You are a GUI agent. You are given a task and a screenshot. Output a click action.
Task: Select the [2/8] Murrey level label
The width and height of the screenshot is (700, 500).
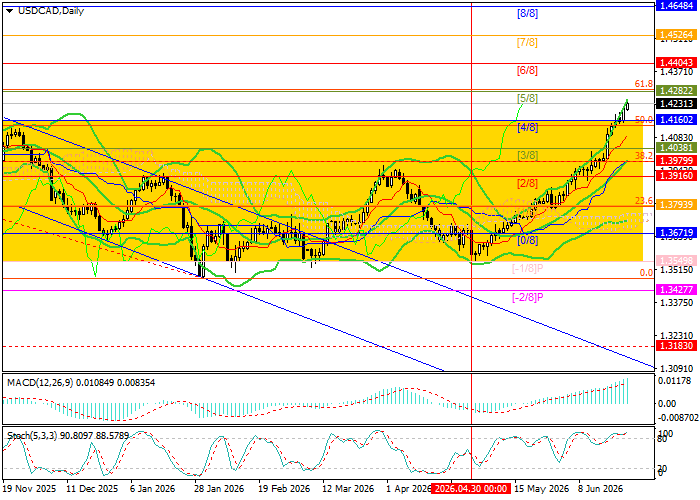pyautogui.click(x=527, y=183)
